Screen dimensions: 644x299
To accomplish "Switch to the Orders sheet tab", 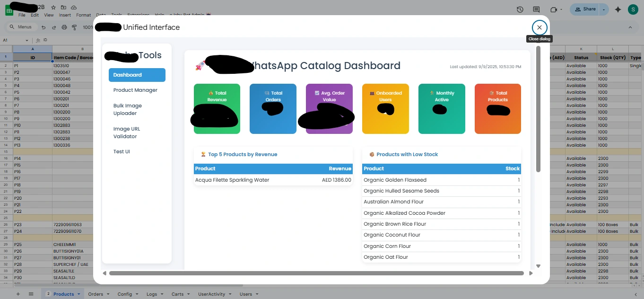I will [95, 294].
